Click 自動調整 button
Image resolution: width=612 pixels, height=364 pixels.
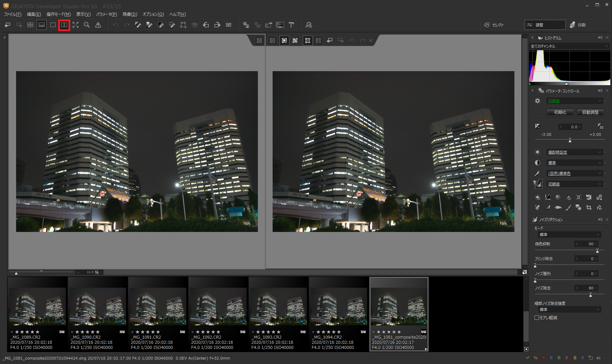pos(590,112)
